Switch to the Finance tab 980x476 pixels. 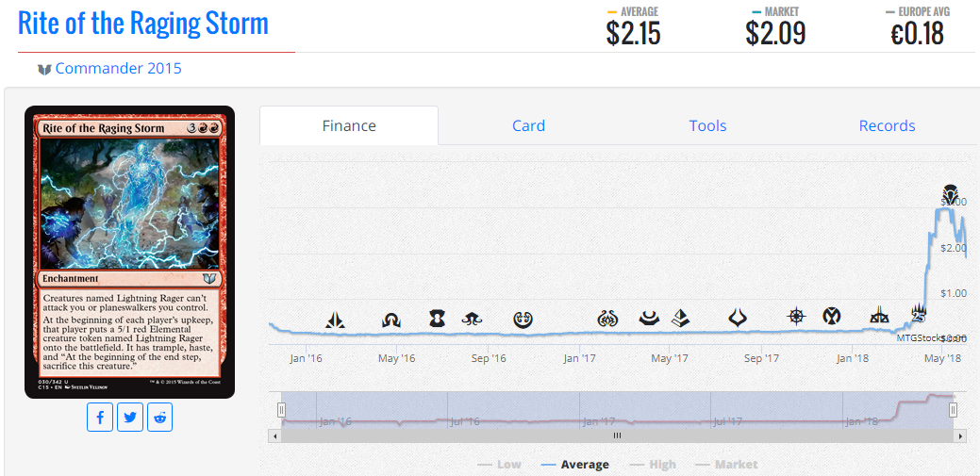(349, 125)
